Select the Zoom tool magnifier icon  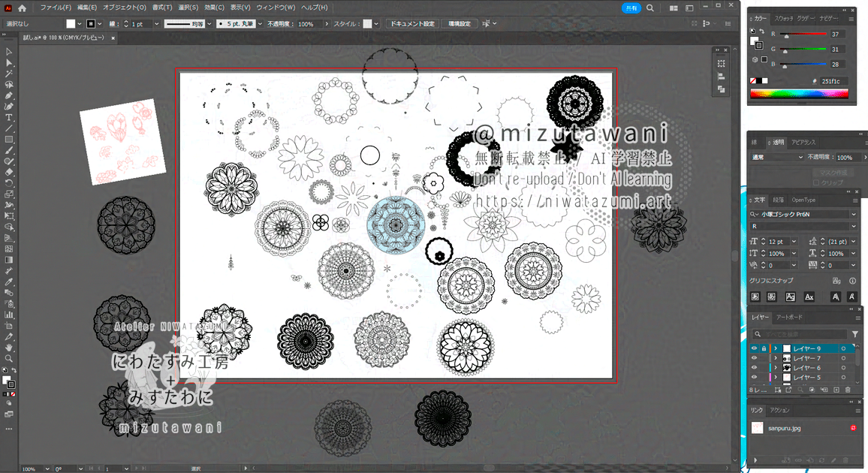[x=9, y=359]
